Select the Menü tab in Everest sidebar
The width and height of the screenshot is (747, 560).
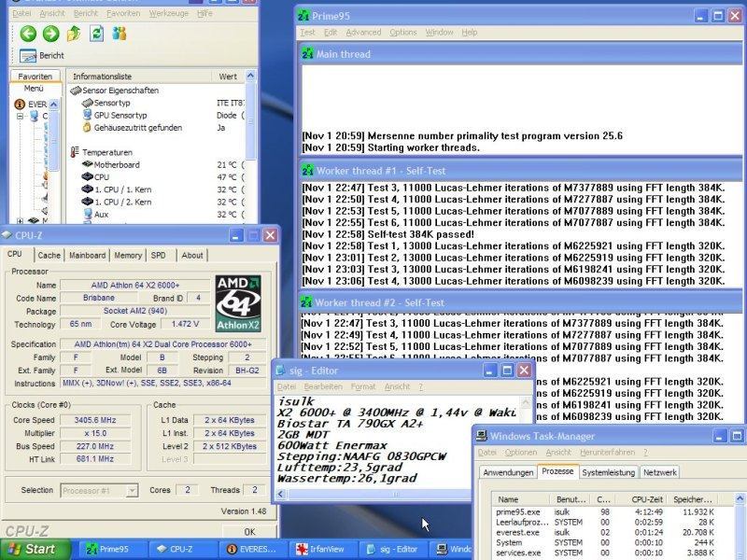pos(34,89)
